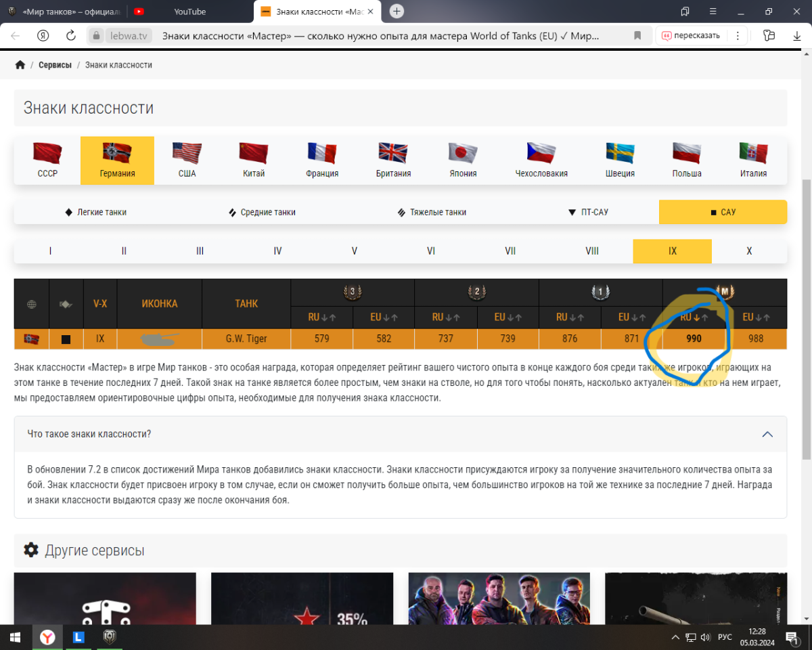Screen dimensions: 812x650
Task: Open the browser hamburger menu
Action: (x=713, y=12)
